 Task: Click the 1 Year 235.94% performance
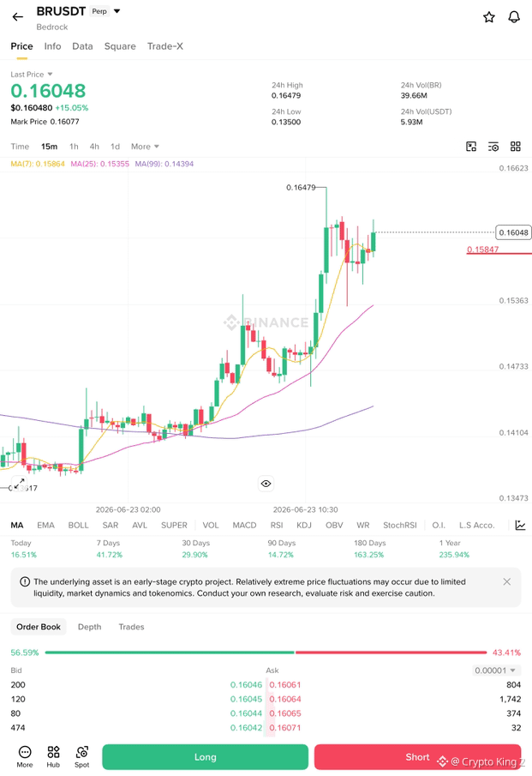point(454,549)
